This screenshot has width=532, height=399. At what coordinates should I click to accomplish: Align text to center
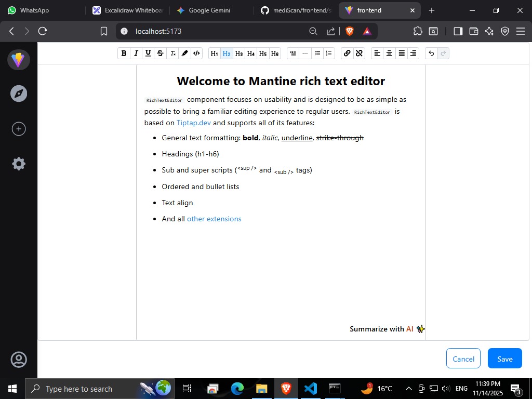[x=389, y=53]
